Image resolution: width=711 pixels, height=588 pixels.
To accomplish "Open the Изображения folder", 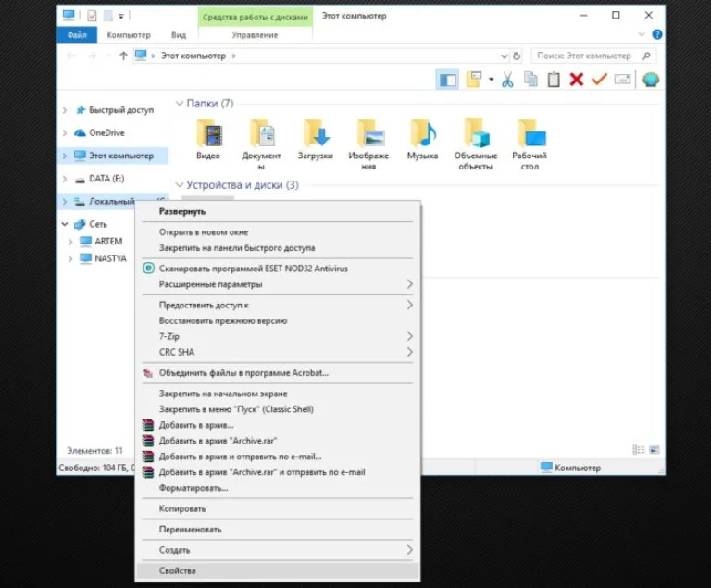I will (368, 144).
